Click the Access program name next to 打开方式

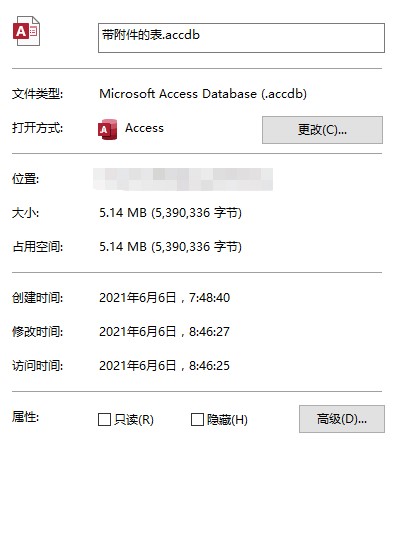tap(144, 128)
